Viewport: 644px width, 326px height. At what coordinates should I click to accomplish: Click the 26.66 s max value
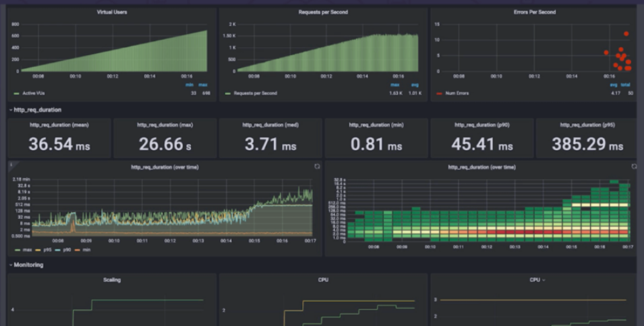click(x=165, y=144)
